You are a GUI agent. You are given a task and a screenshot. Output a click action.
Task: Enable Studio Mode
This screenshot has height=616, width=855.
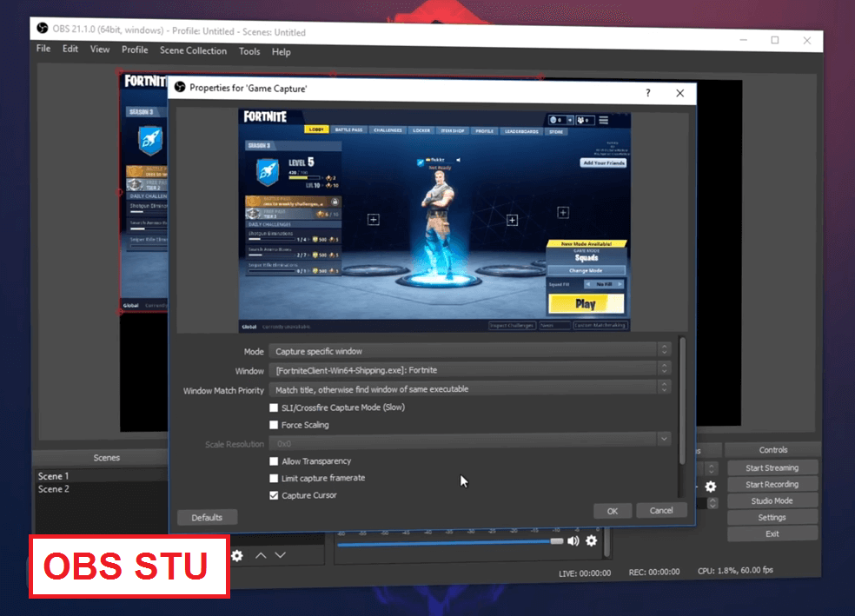pos(772,500)
